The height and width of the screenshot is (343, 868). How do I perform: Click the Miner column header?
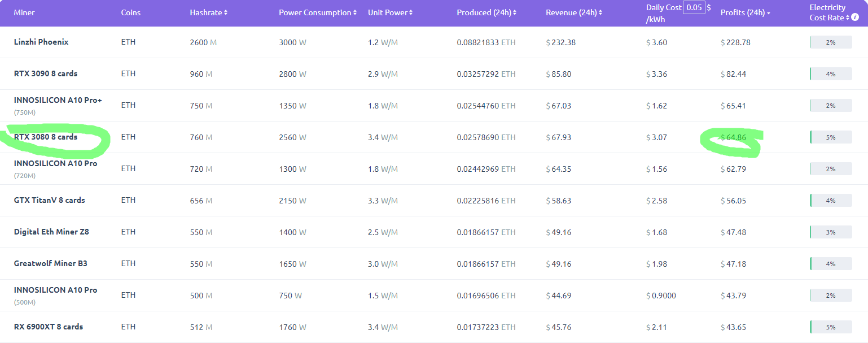tap(24, 12)
